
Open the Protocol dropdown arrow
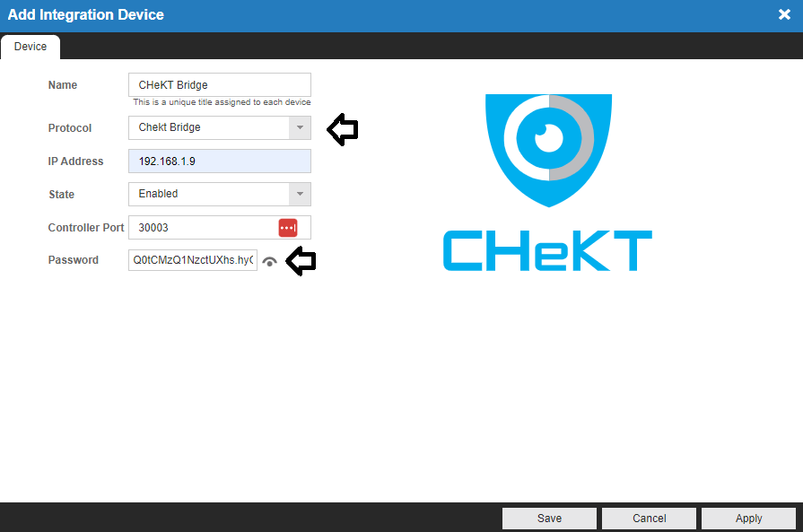[300, 127]
